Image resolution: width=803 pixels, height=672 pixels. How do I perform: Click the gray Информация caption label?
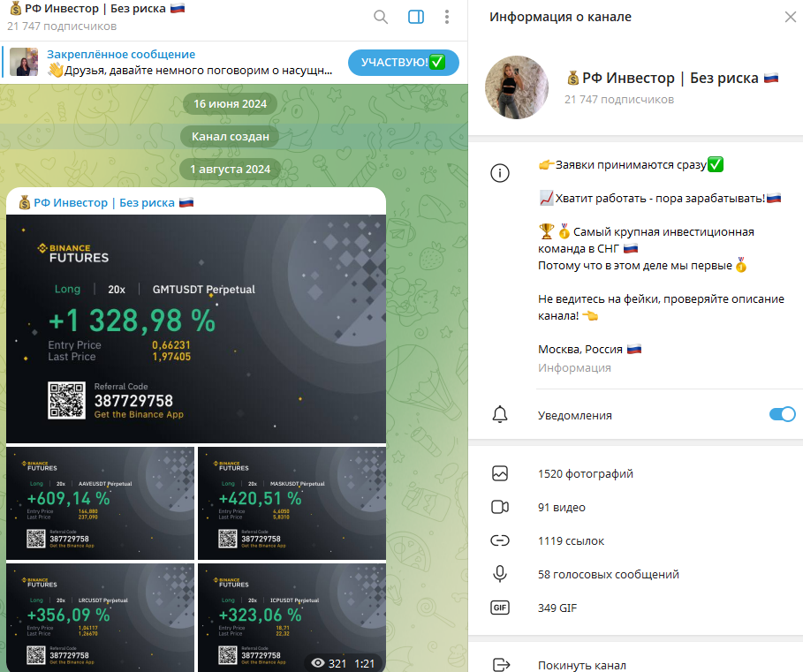point(574,368)
